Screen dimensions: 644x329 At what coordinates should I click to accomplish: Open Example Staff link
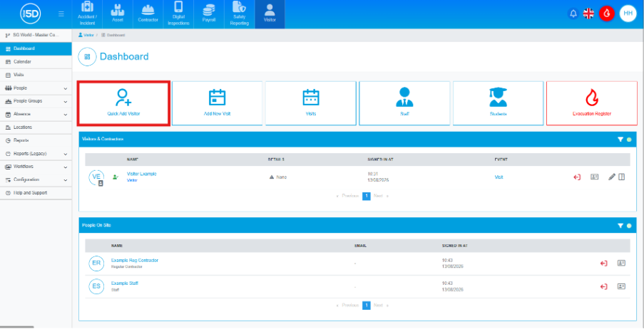[x=125, y=283]
